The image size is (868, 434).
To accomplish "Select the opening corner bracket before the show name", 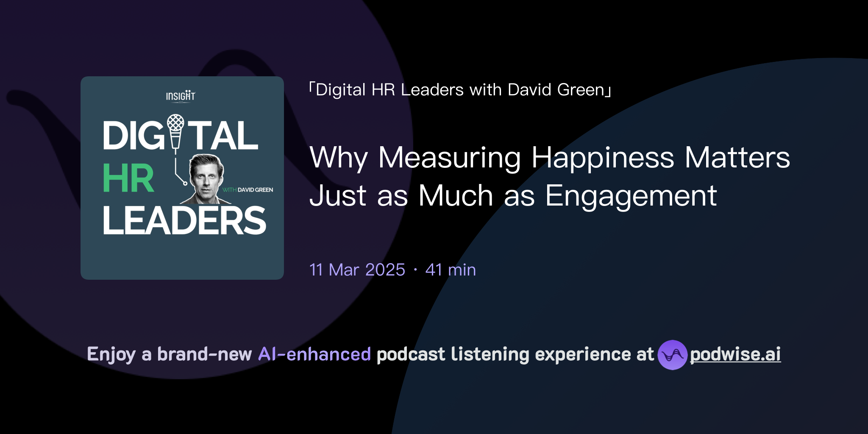I will click(312, 89).
